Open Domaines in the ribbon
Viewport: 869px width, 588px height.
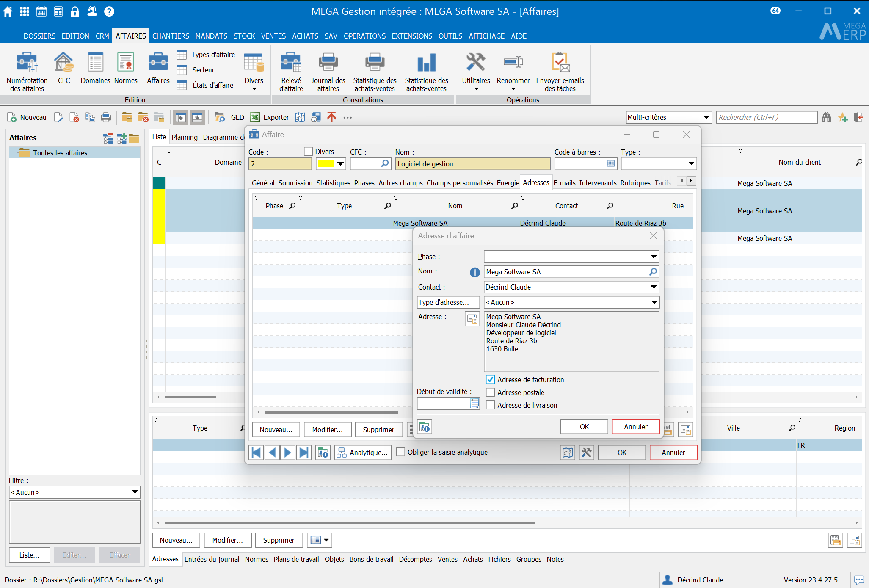coord(95,68)
